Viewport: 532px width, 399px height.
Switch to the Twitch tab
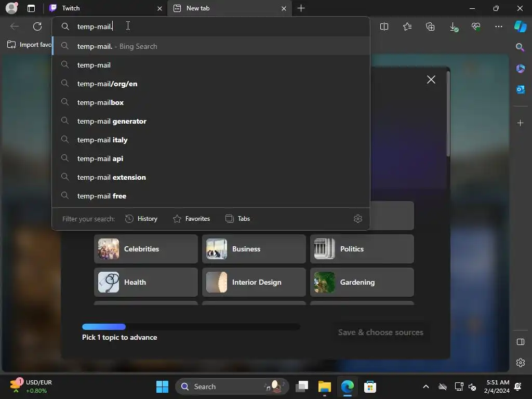106,8
